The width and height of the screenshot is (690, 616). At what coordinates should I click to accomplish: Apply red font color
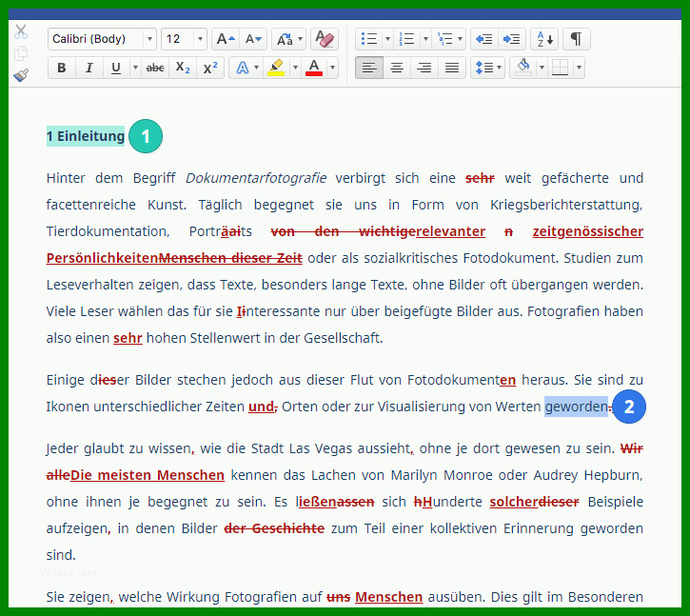[x=314, y=68]
